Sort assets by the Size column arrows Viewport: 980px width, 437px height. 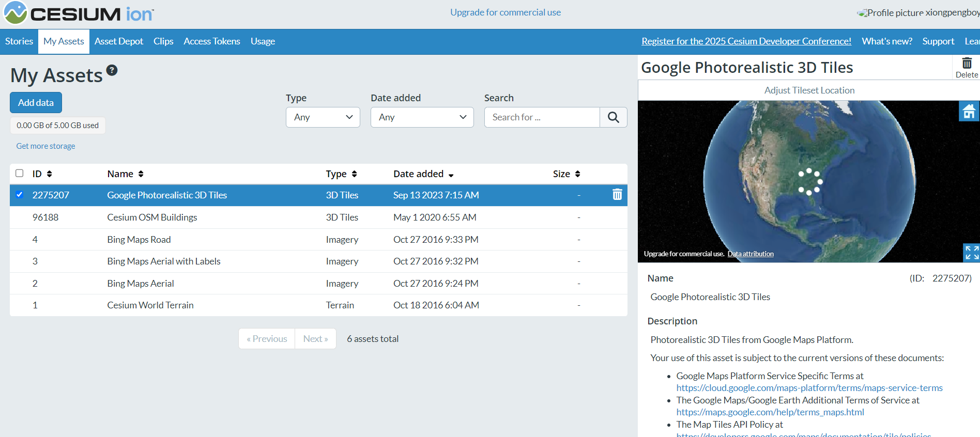pos(577,174)
